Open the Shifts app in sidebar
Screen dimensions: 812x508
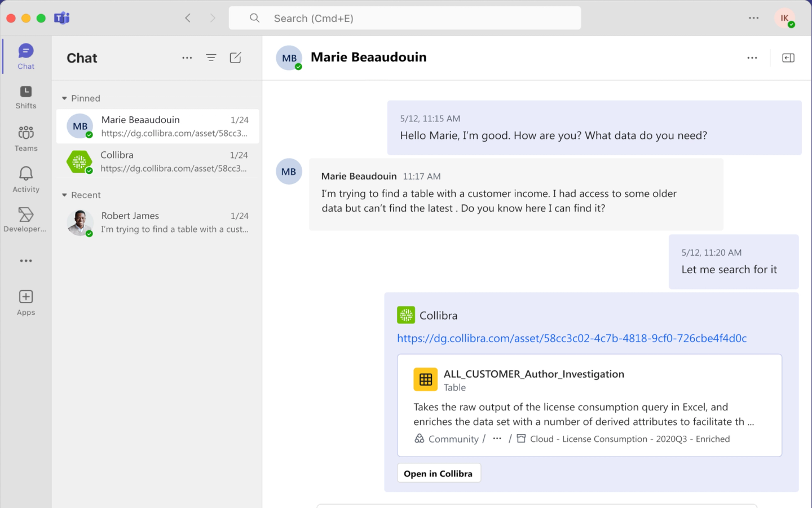pyautogui.click(x=26, y=97)
